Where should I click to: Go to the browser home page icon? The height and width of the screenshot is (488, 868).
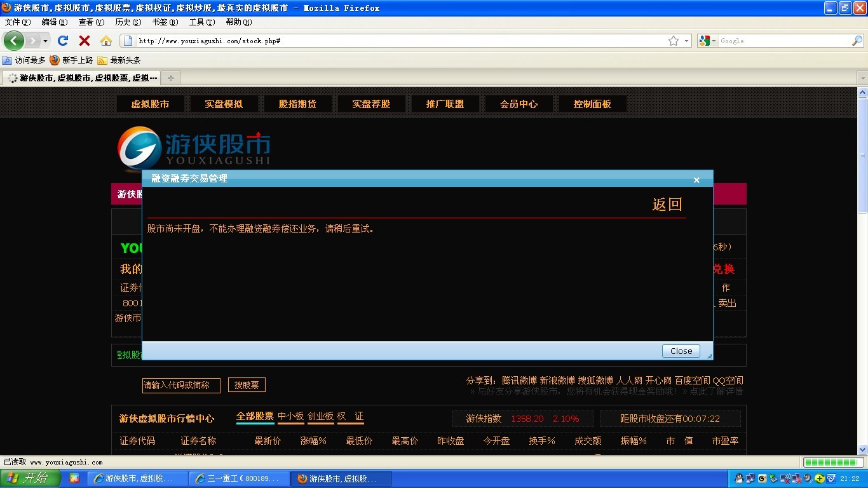pyautogui.click(x=106, y=41)
